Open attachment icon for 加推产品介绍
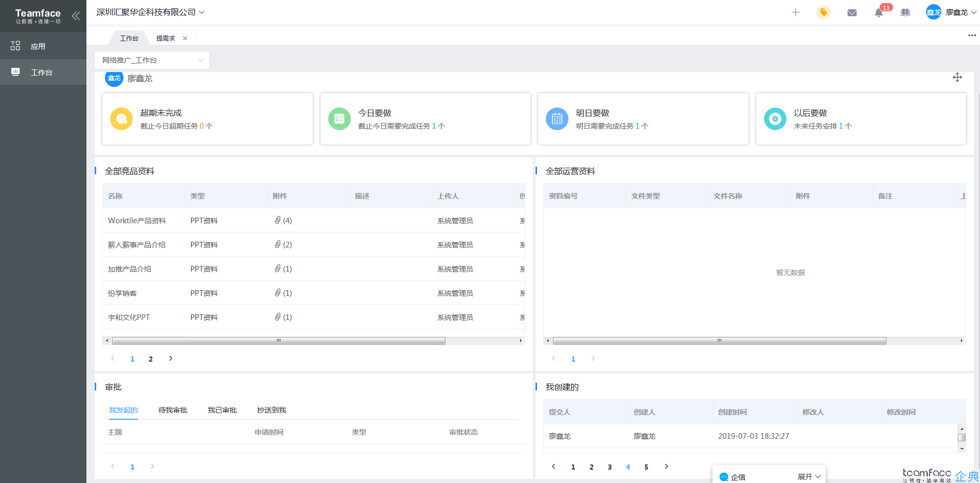Screen dimensions: 980x483 click(278, 269)
